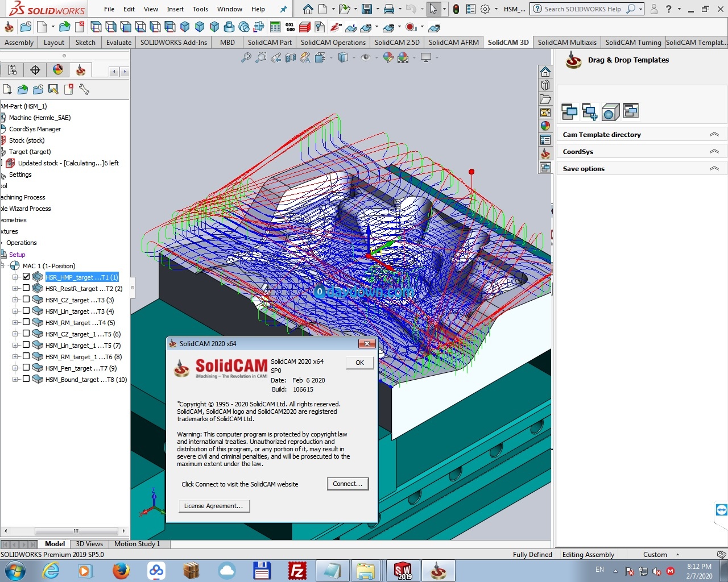Check the HSR_RestR_target T2 operation checkbox
This screenshot has height=582, width=728.
point(26,288)
